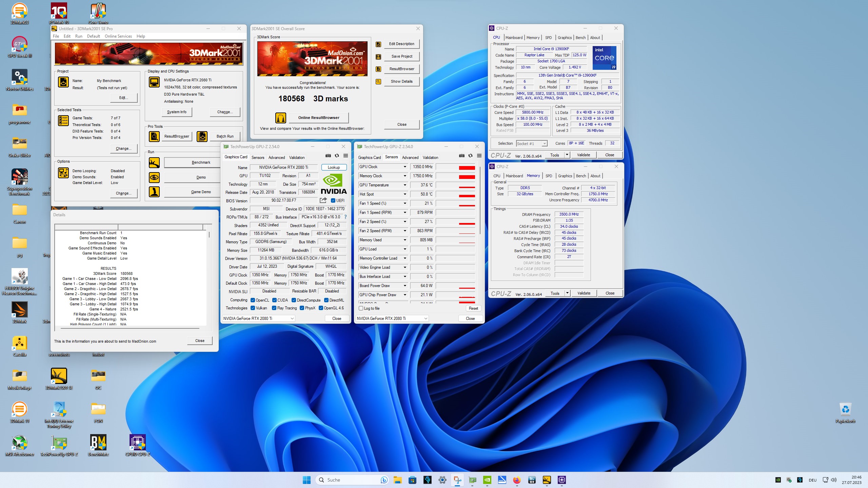Toggle the Vulkan technologies checkbox
The height and width of the screenshot is (488, 868).
253,308
